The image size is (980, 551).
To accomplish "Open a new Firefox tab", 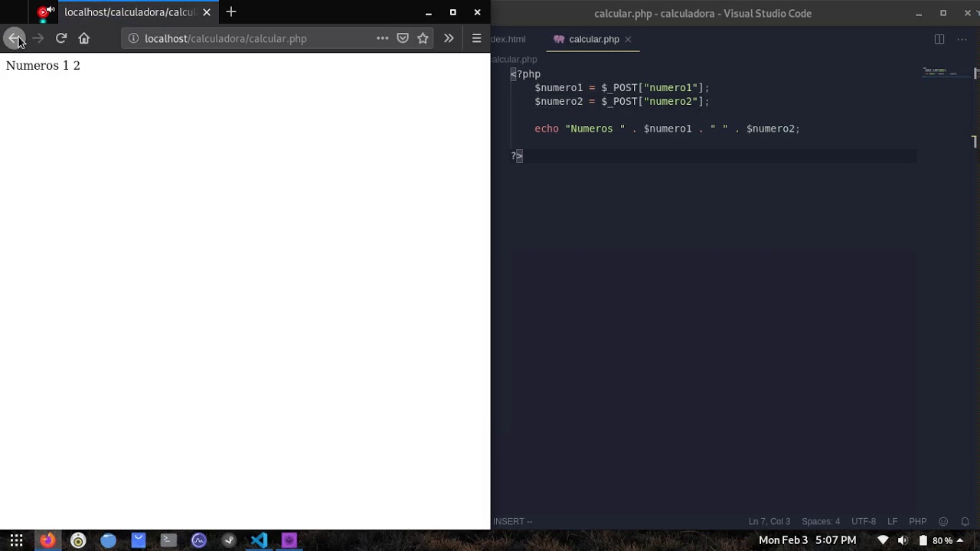I will (x=231, y=12).
